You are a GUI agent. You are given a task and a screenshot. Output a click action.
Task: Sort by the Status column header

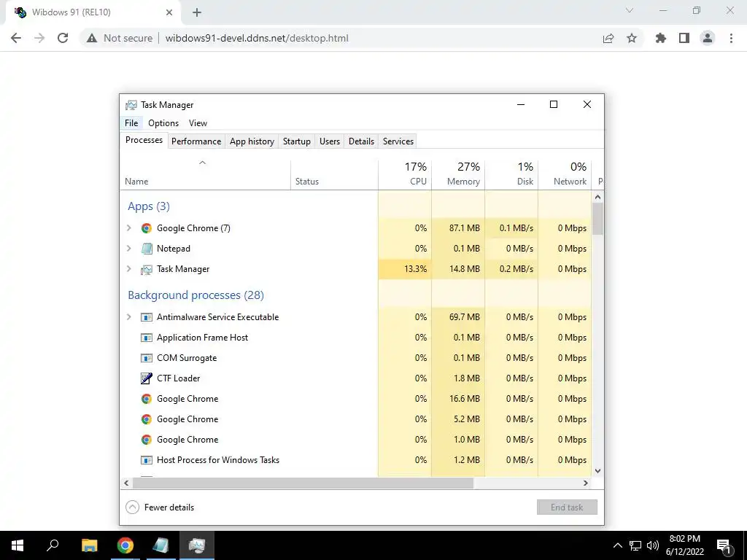pos(334,175)
